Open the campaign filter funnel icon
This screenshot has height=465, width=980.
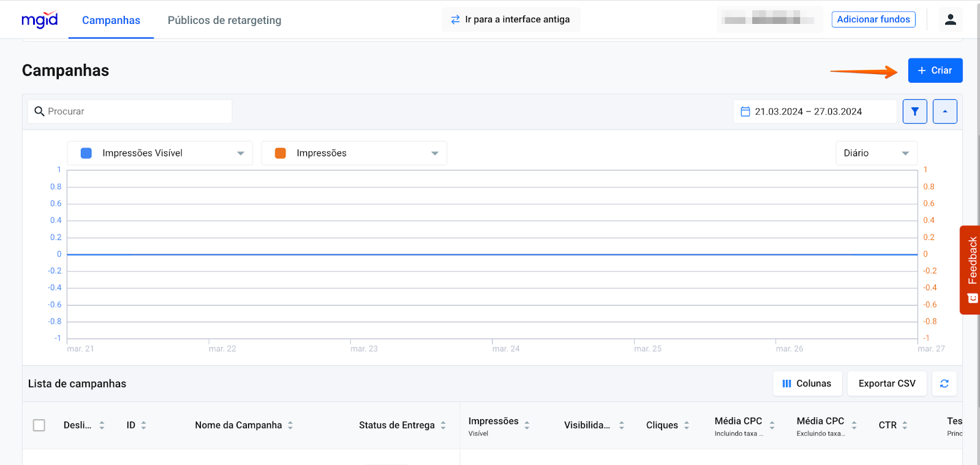[914, 112]
